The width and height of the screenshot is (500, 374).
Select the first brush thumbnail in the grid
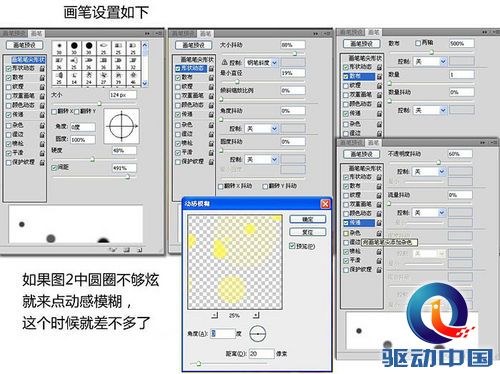click(x=59, y=49)
